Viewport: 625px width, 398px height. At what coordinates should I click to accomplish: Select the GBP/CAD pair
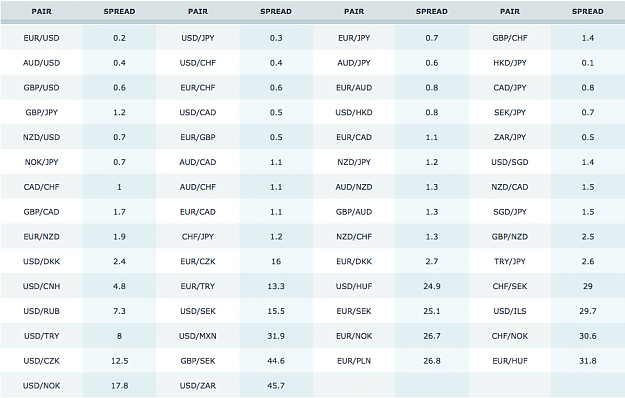41,212
